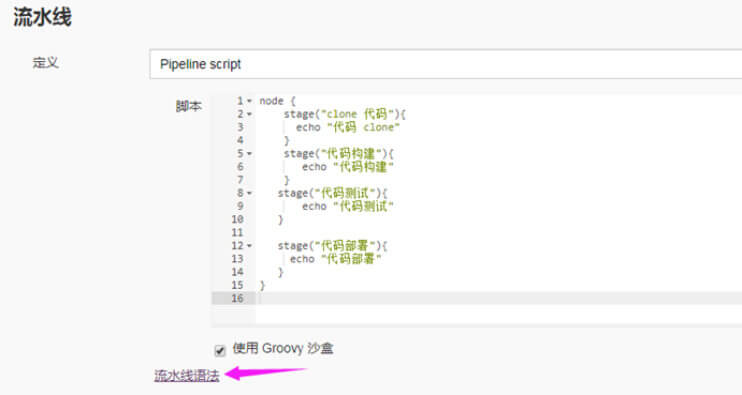This screenshot has height=395, width=742.
Task: Collapse the fold arrow on line 8
Action: click(249, 193)
